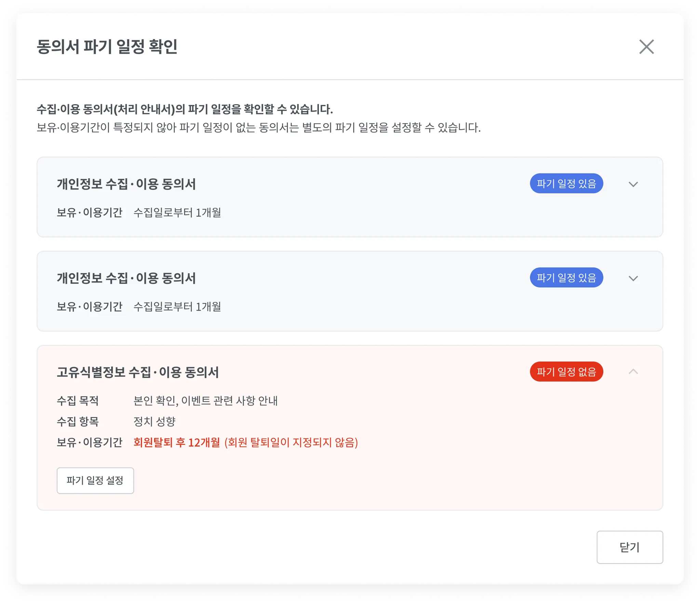Click the 동의서 파기 일정 확인 dialog title
700x604 pixels.
(x=107, y=47)
